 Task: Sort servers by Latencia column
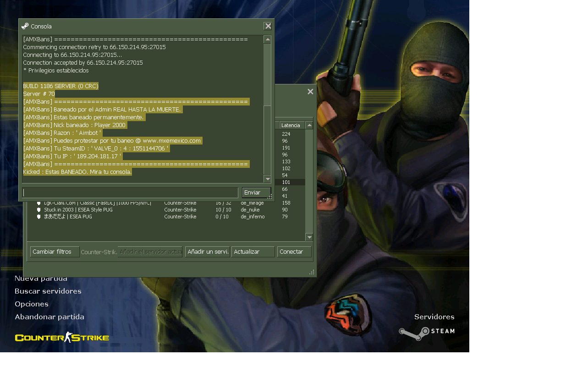tap(292, 125)
